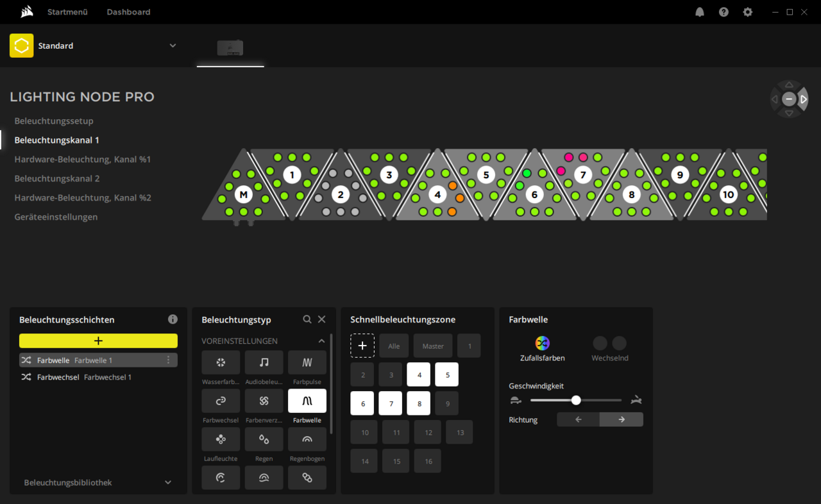Open Geräteeinstellungen in the sidebar
The height and width of the screenshot is (504, 821).
pyautogui.click(x=56, y=217)
